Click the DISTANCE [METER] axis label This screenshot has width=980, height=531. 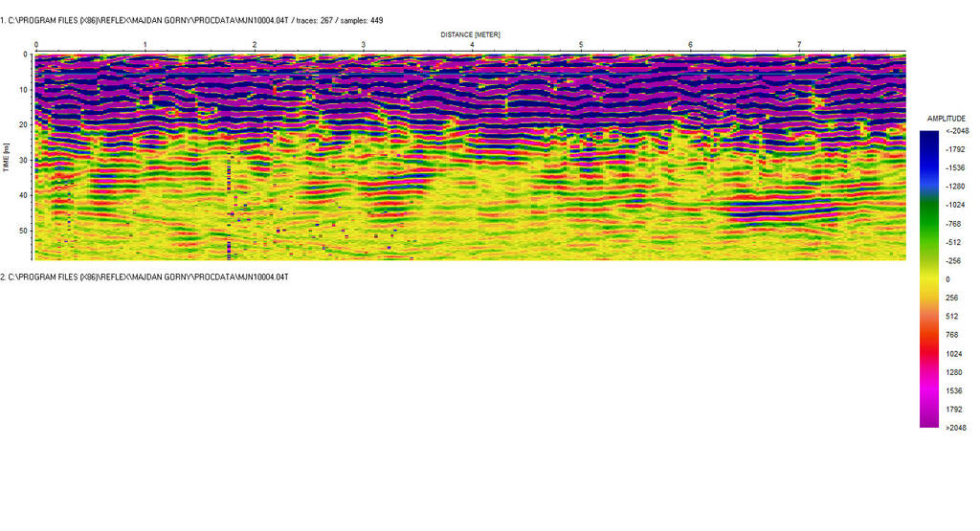coord(470,34)
